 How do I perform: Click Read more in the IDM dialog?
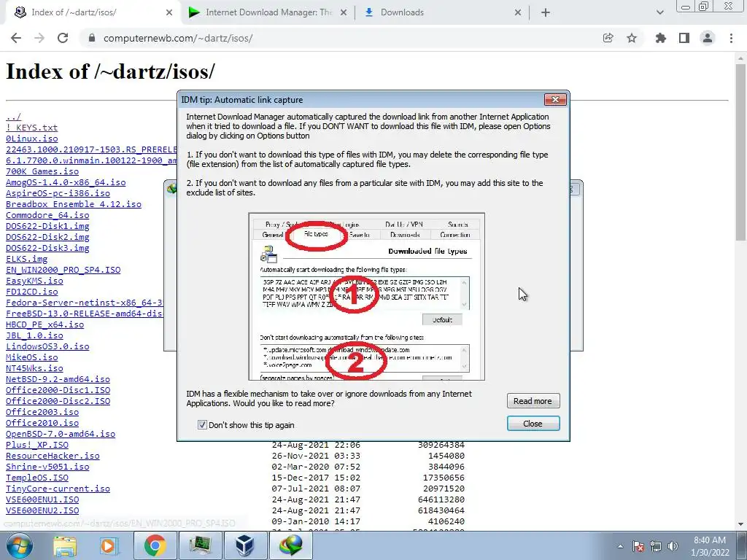[x=533, y=401]
